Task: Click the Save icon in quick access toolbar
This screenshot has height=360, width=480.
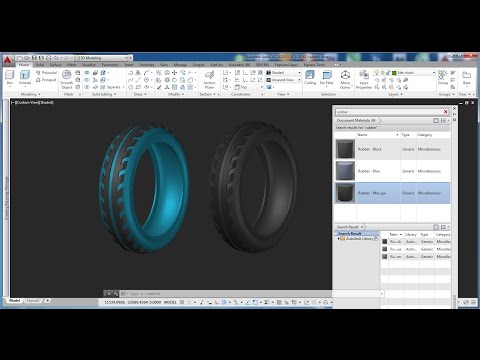Action: (x=34, y=58)
